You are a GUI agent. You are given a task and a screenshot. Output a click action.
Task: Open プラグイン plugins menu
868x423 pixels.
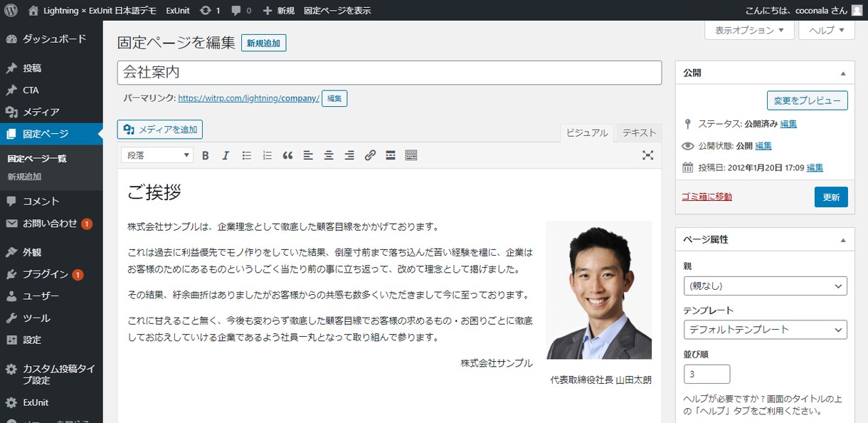click(x=51, y=274)
